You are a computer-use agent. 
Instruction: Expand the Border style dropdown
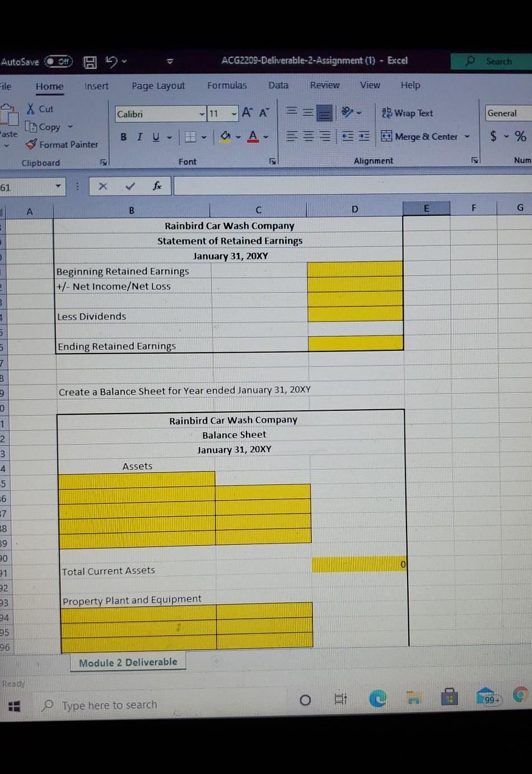(x=203, y=137)
